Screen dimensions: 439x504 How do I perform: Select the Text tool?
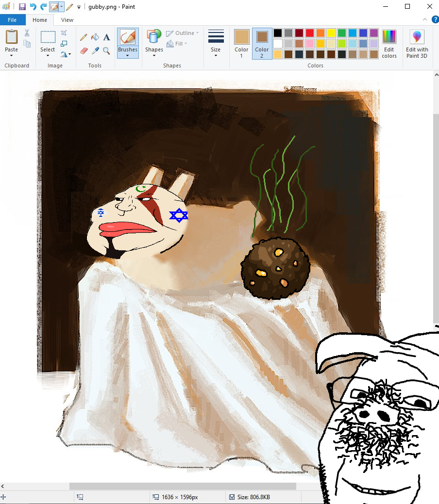click(107, 37)
